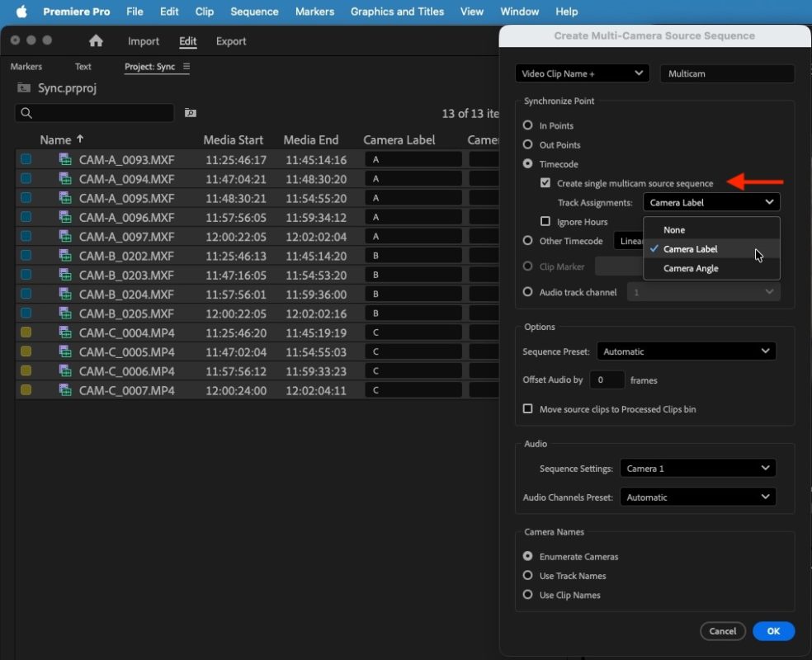Open the Audio Channels Preset dropdown
The width and height of the screenshot is (812, 660).
[697, 497]
